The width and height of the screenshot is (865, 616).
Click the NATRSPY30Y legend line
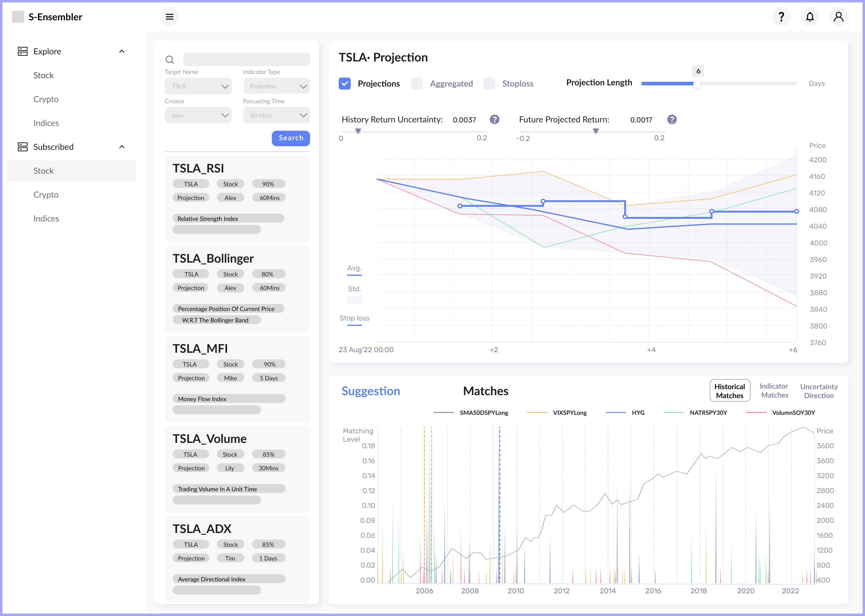coord(674,412)
